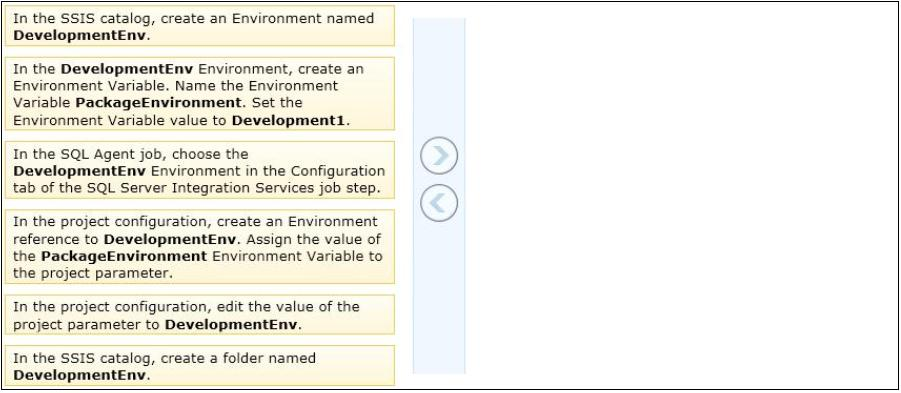Select the create Environment named DevelopmentEnv step
This screenshot has height=393, width=901.
[x=200, y=26]
